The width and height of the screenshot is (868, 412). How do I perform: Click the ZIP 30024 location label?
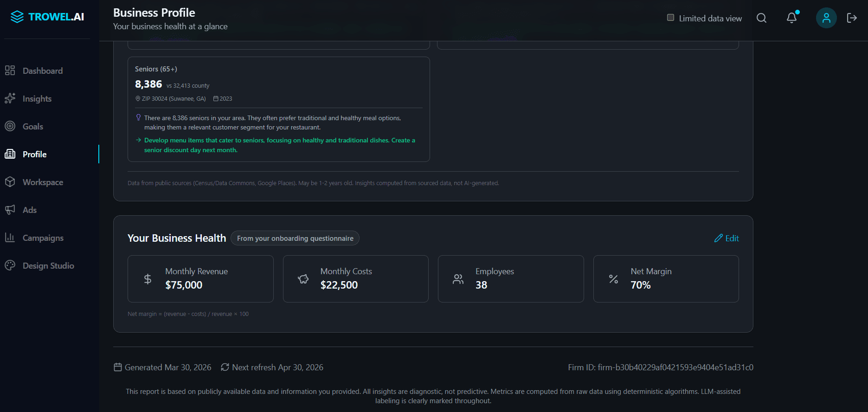click(x=170, y=99)
